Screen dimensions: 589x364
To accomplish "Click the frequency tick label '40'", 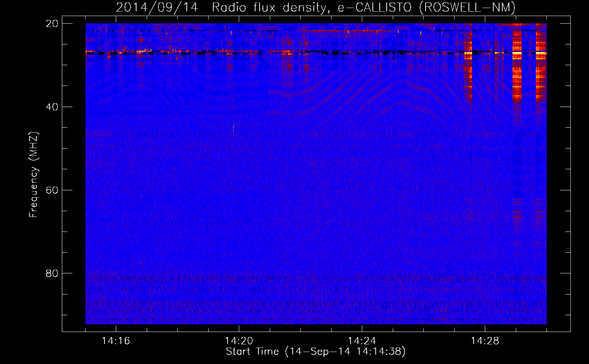I will (52, 107).
